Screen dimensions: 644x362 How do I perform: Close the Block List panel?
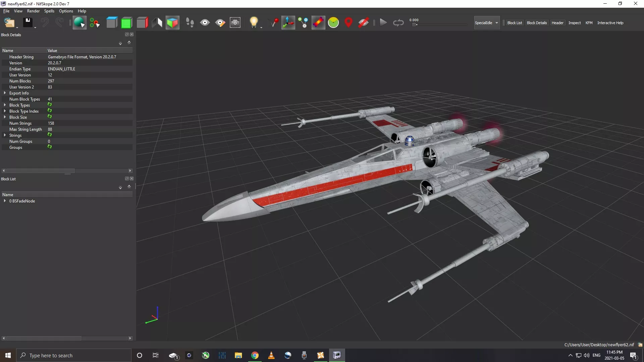(132, 179)
